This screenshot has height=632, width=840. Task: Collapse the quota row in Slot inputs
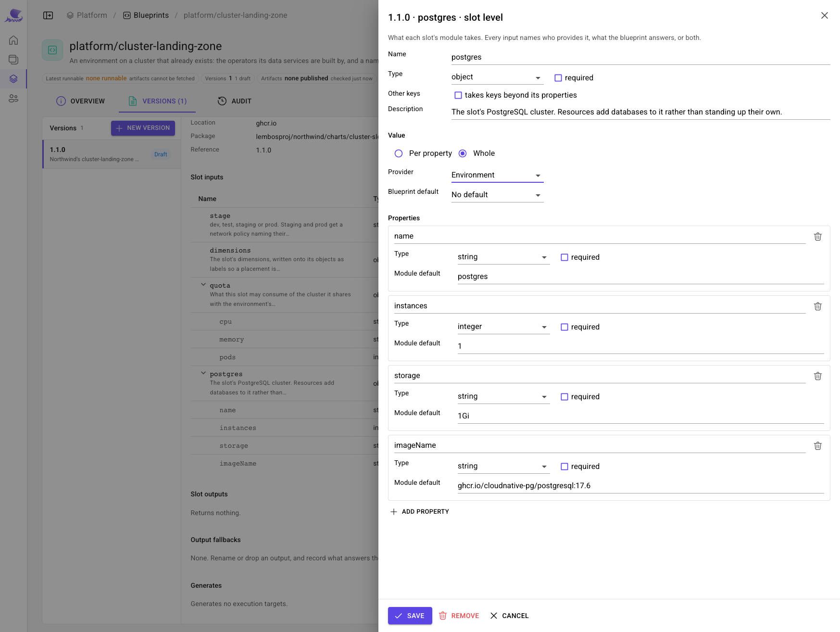203,285
